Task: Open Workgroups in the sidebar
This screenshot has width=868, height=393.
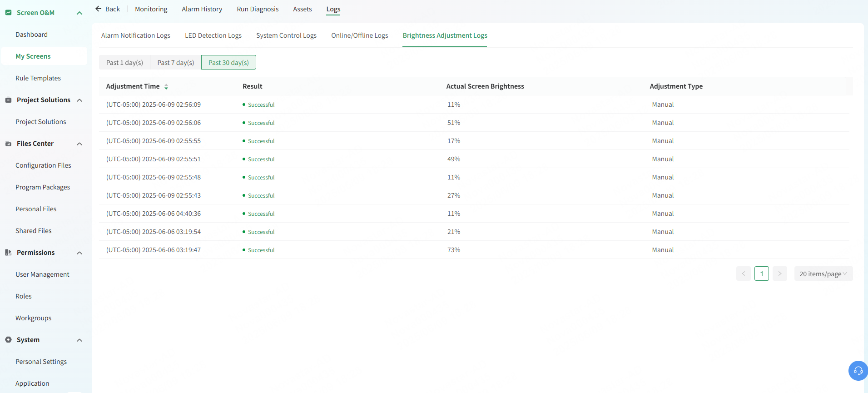Action: (33, 318)
